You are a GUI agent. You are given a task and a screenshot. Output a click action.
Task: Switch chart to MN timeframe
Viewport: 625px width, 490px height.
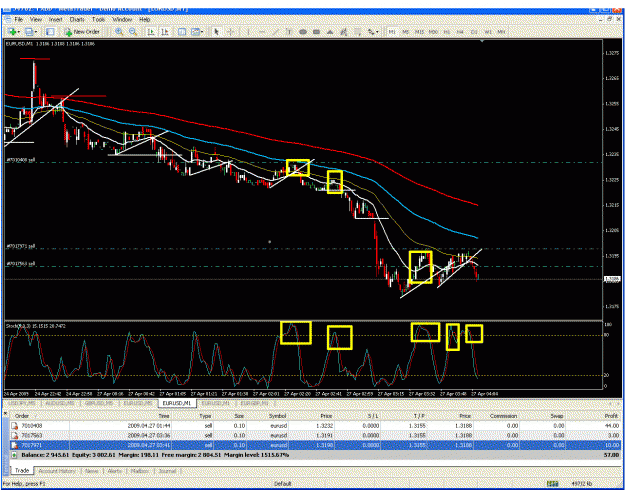click(501, 31)
